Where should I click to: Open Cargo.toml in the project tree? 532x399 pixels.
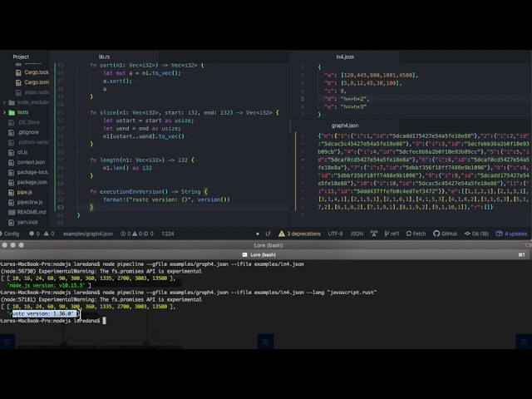point(37,82)
